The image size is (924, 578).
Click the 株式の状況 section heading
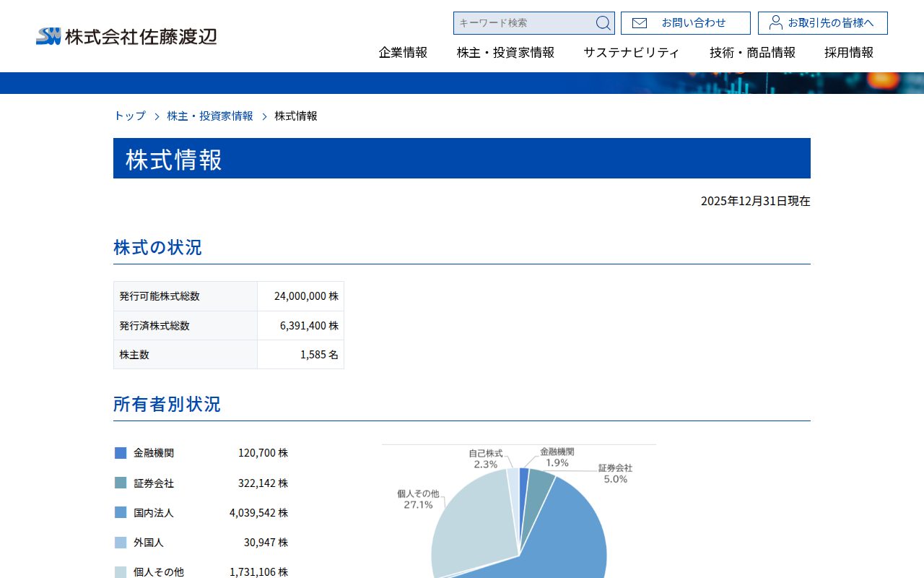(157, 247)
